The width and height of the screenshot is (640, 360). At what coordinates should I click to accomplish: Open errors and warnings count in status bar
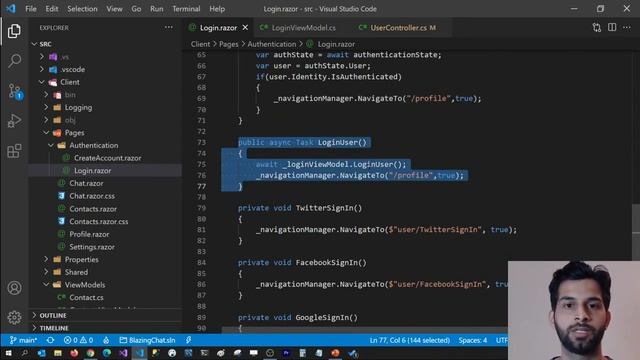[78, 340]
